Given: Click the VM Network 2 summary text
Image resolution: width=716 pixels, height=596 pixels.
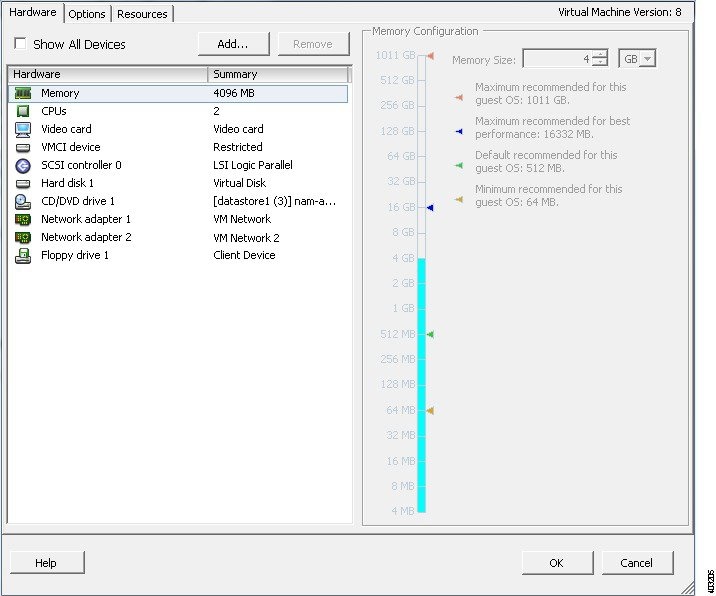Looking at the screenshot, I should tap(246, 238).
